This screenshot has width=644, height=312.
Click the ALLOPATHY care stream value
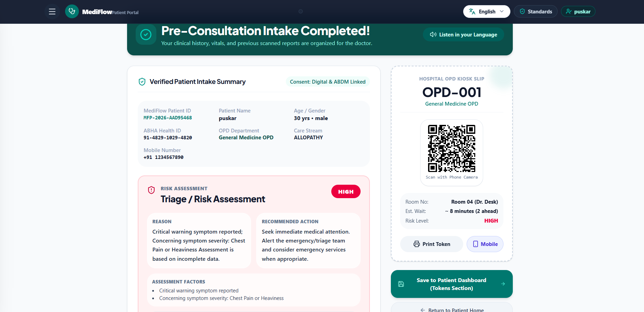pyautogui.click(x=309, y=138)
